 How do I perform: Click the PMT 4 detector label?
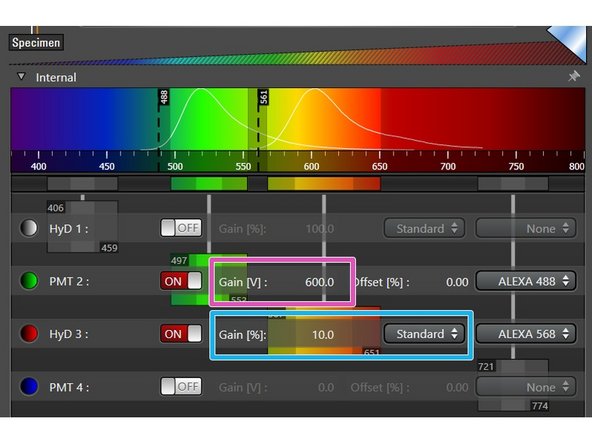click(69, 387)
